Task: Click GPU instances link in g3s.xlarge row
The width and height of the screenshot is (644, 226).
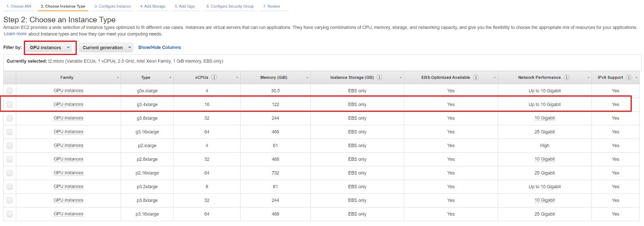Action: [x=68, y=91]
